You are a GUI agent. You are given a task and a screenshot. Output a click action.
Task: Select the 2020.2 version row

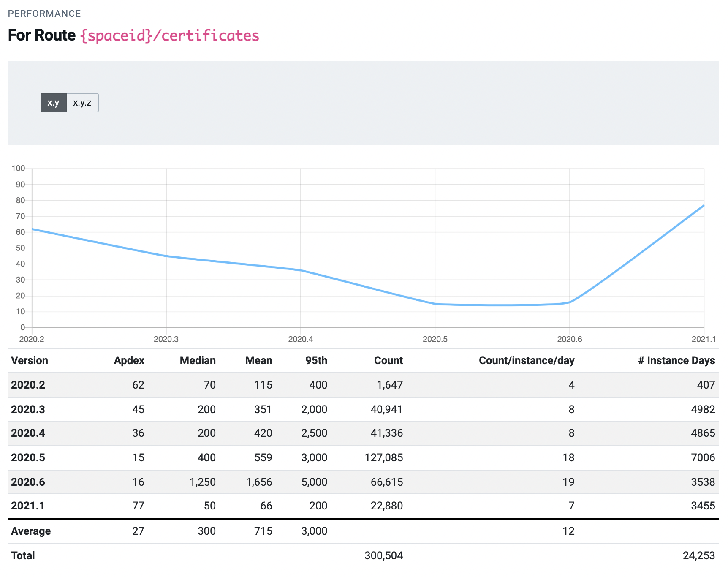(x=28, y=385)
